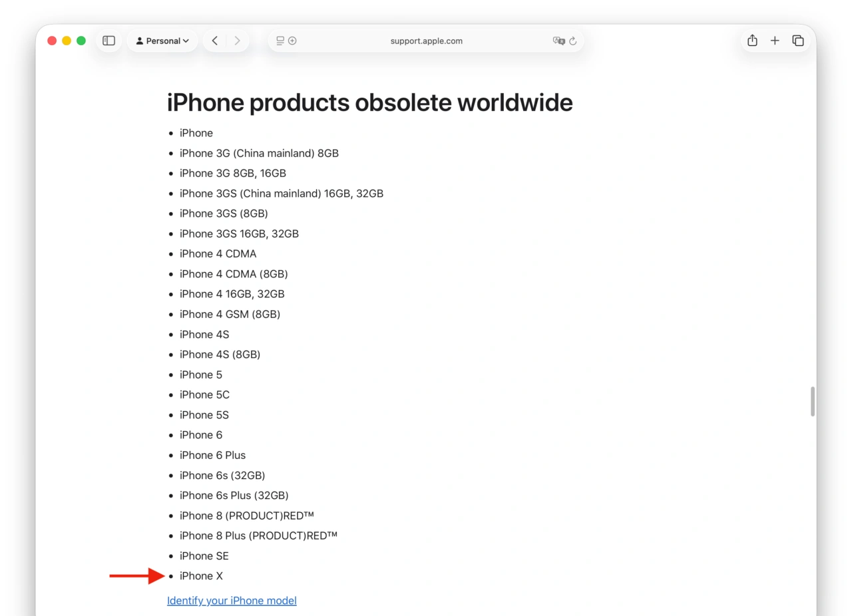The image size is (852, 616).
Task: Click the 'iPhone SE' list item
Action: click(204, 556)
